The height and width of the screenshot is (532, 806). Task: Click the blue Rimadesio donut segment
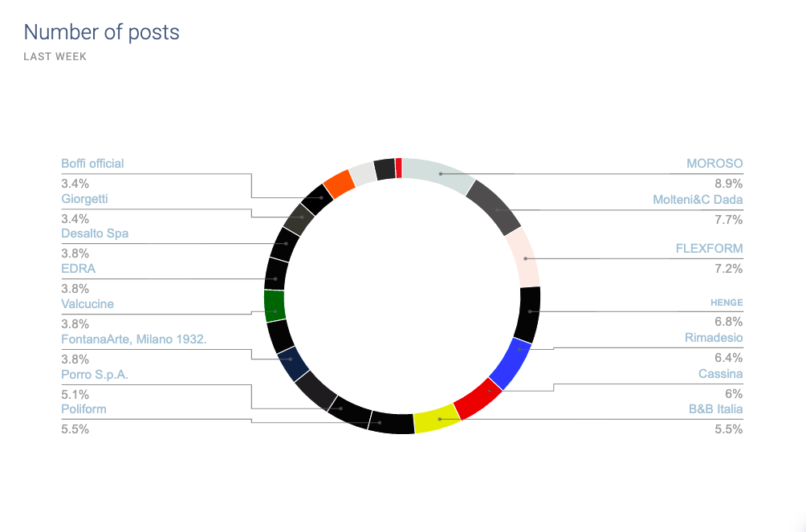tap(511, 363)
